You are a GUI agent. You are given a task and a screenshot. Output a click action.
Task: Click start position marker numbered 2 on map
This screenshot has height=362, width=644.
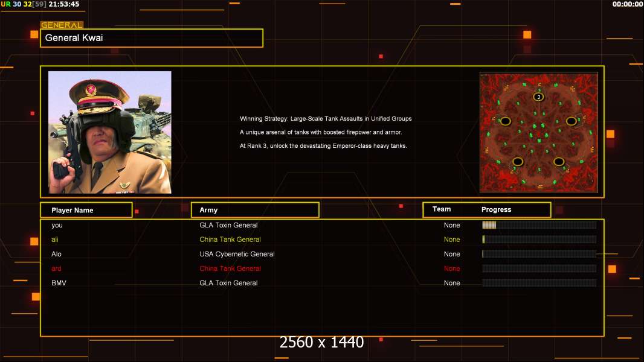click(538, 97)
